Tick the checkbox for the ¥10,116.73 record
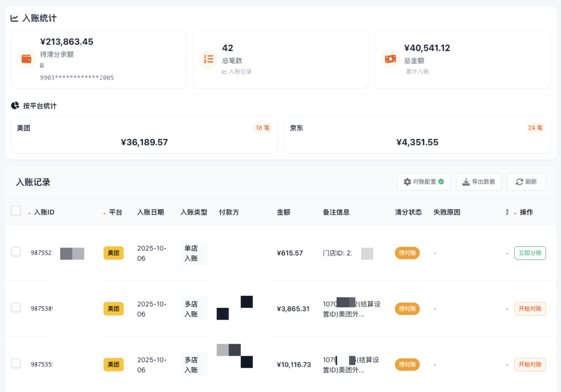 tap(16, 363)
